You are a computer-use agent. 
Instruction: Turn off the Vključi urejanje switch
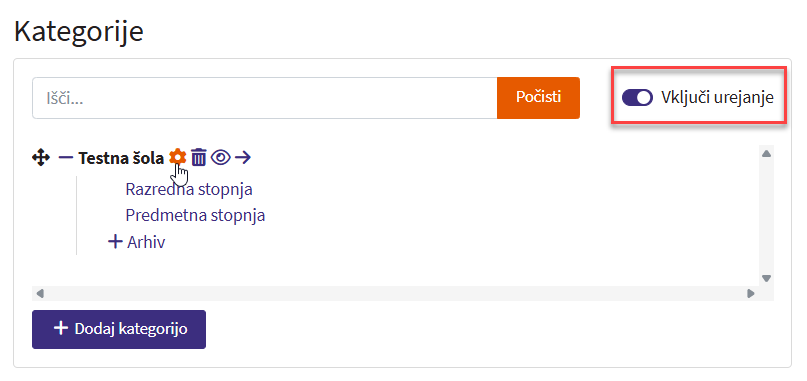pyautogui.click(x=637, y=97)
